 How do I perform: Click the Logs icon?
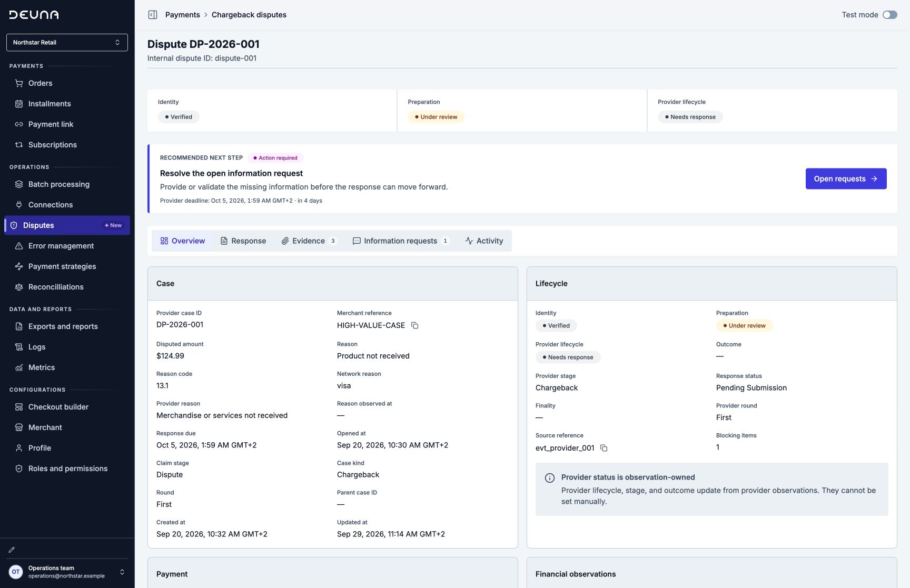coord(19,347)
